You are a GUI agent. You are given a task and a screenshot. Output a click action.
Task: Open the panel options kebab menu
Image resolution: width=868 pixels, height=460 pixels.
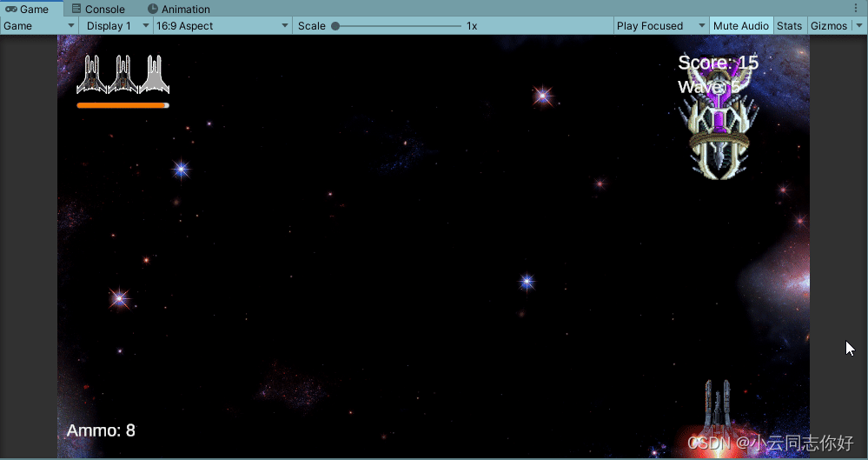[857, 9]
